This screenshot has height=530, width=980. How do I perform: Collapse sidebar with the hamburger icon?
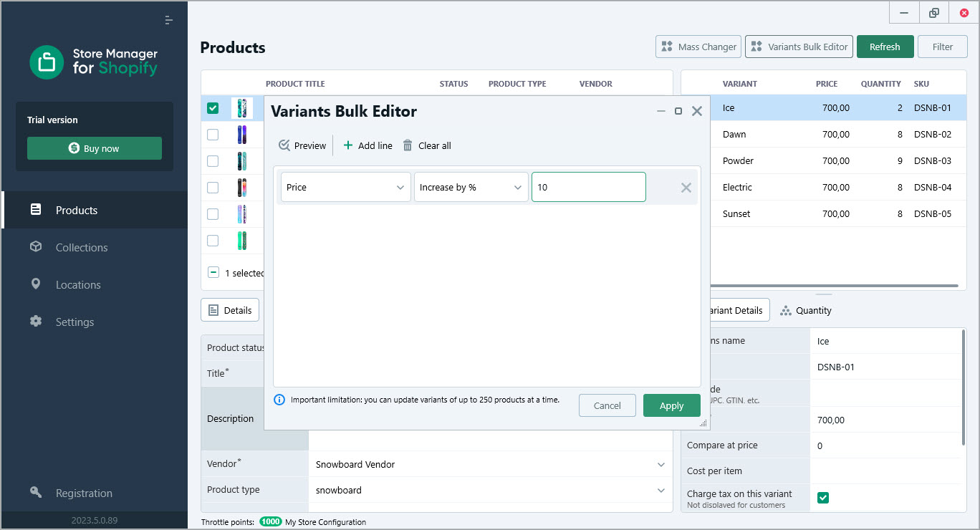[x=168, y=20]
